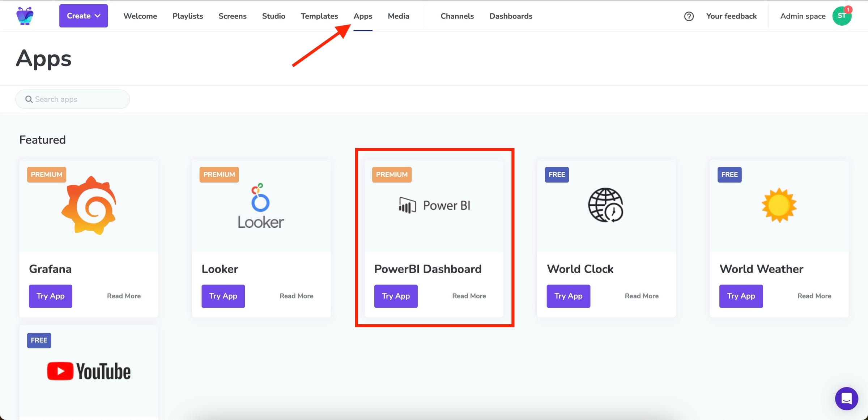Open Read More for Grafana
Viewport: 868px width, 420px height.
(x=124, y=296)
